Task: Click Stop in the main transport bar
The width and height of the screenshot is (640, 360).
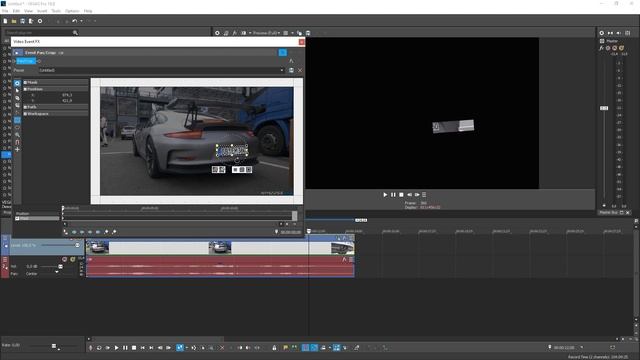Action: 134,348
